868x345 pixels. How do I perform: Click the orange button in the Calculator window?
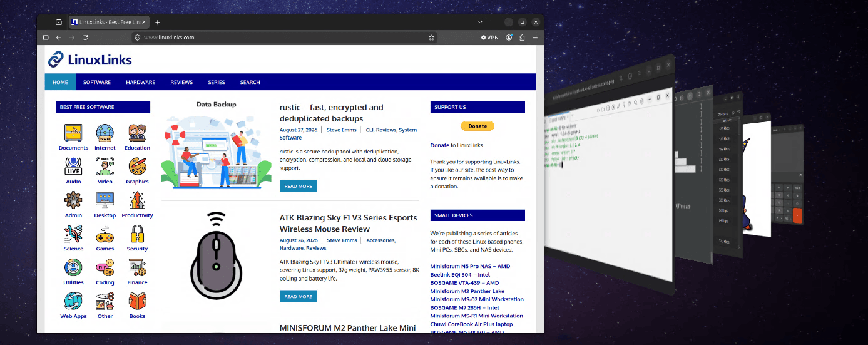tap(797, 215)
